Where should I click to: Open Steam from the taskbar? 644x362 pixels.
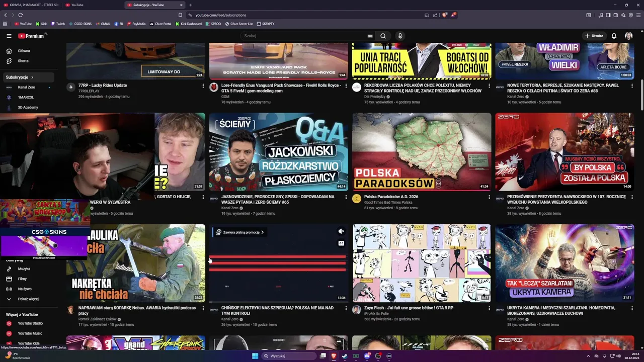click(345, 356)
